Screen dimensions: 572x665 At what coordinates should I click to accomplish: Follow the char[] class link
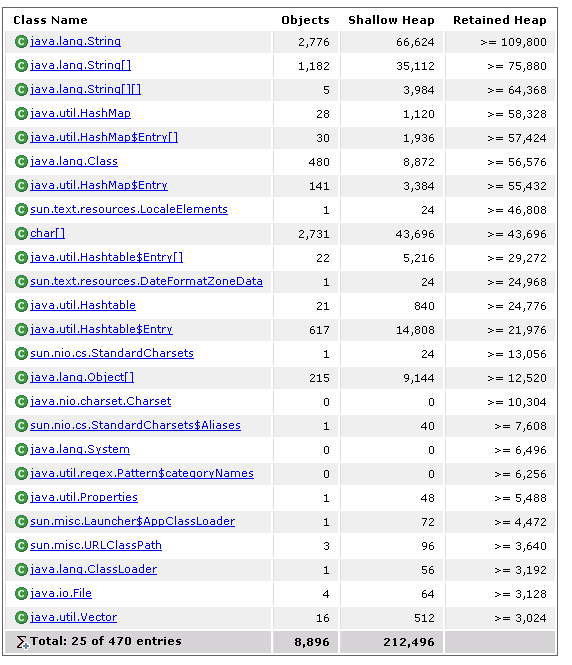click(47, 233)
